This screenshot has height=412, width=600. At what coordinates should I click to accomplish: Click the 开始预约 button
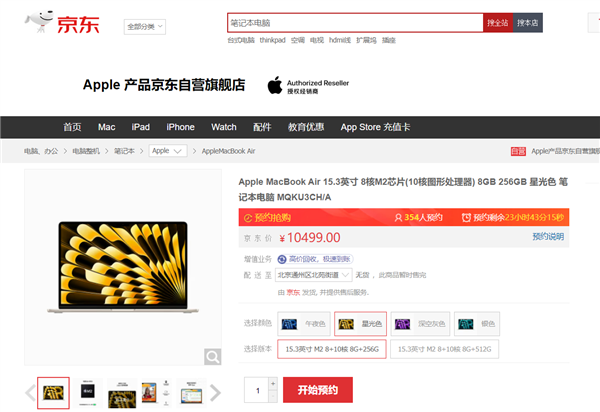[x=318, y=390]
